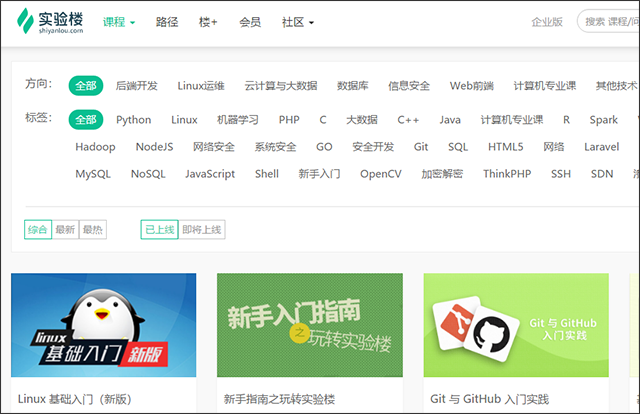
Task: Select the Java tag
Action: 450,120
